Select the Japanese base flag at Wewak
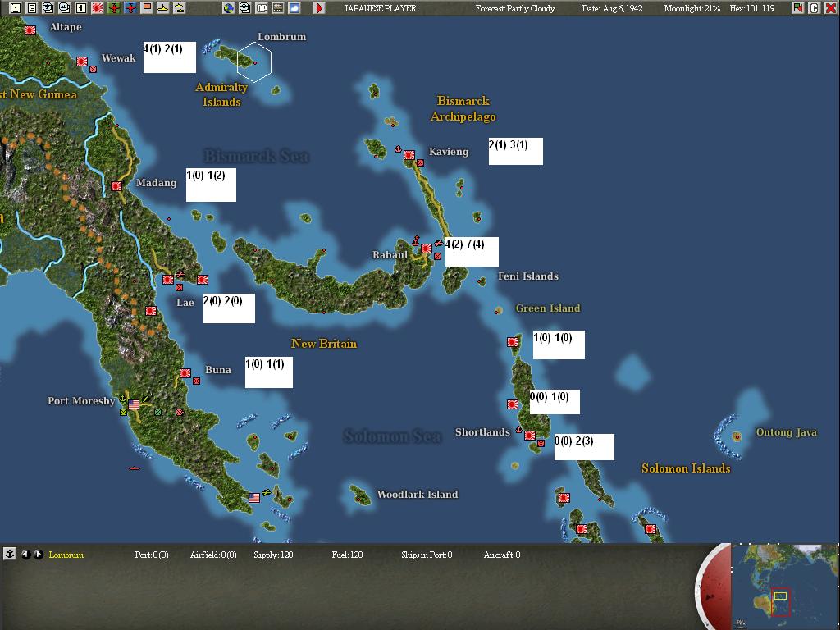The width and height of the screenshot is (840, 630). 82,62
